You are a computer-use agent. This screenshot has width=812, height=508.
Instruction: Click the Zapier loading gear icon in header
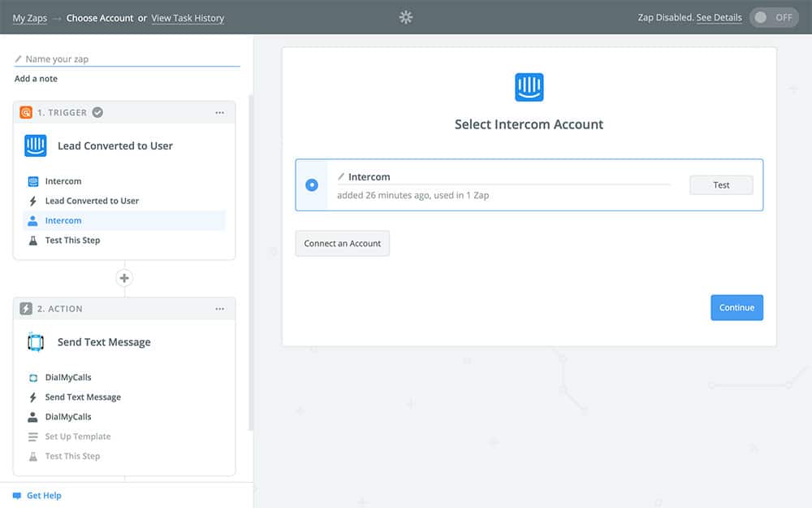click(406, 17)
